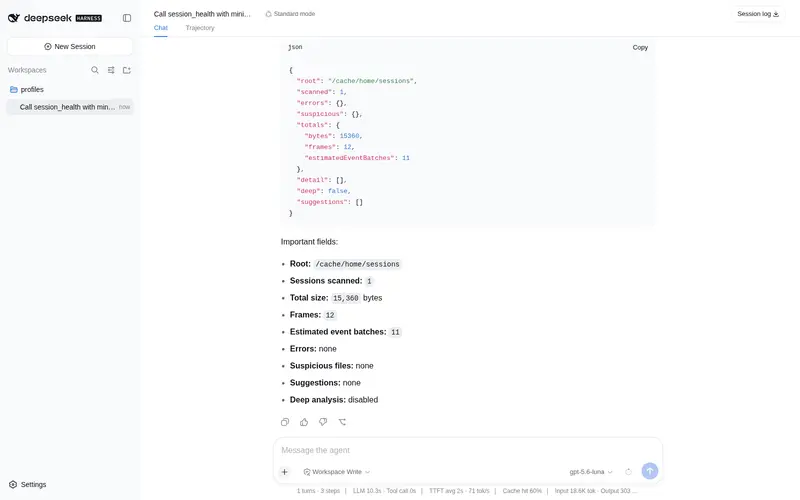Click the deepseek whale logo
800x500 pixels.
pyautogui.click(x=14, y=18)
